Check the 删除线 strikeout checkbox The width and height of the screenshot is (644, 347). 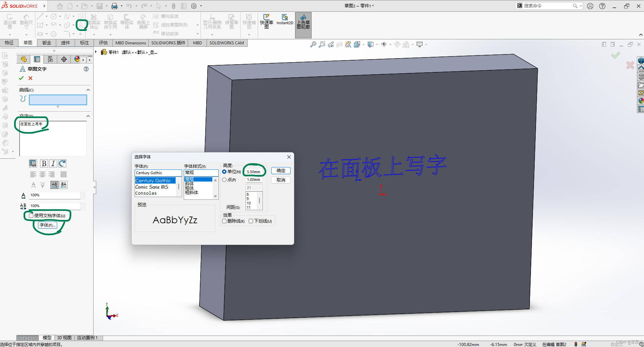pyautogui.click(x=224, y=221)
